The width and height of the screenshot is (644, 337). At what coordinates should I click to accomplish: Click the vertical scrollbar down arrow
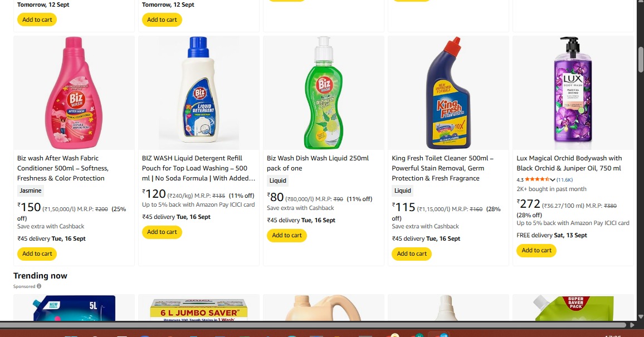point(640,317)
